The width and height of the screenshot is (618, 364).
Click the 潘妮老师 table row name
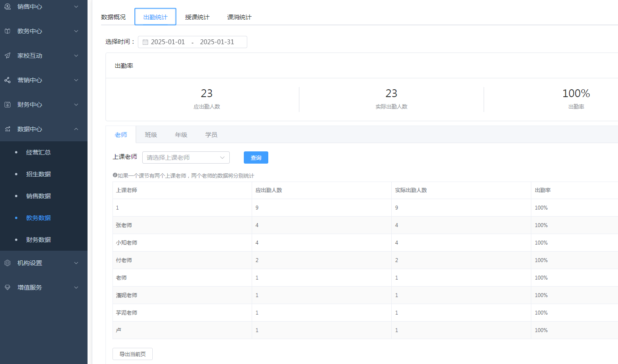click(x=126, y=295)
